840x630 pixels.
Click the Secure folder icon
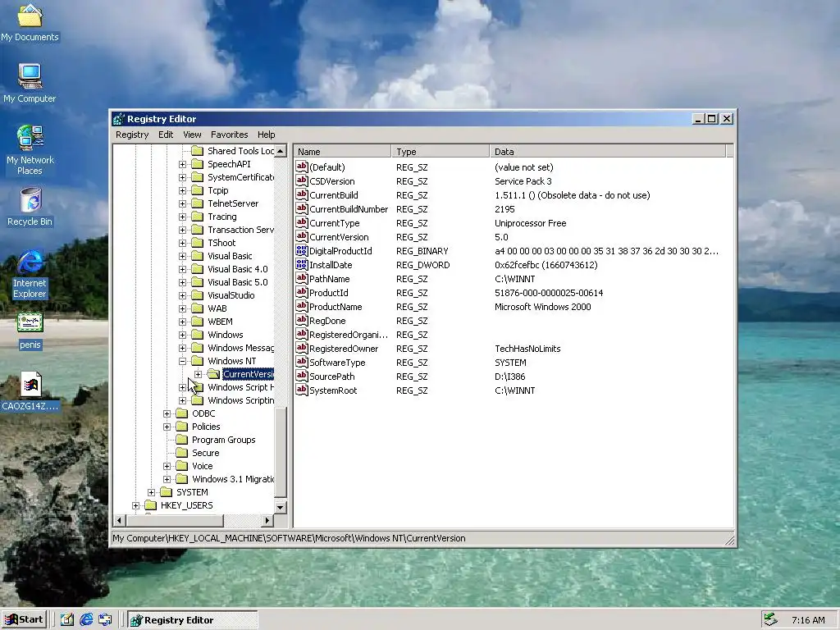182,453
